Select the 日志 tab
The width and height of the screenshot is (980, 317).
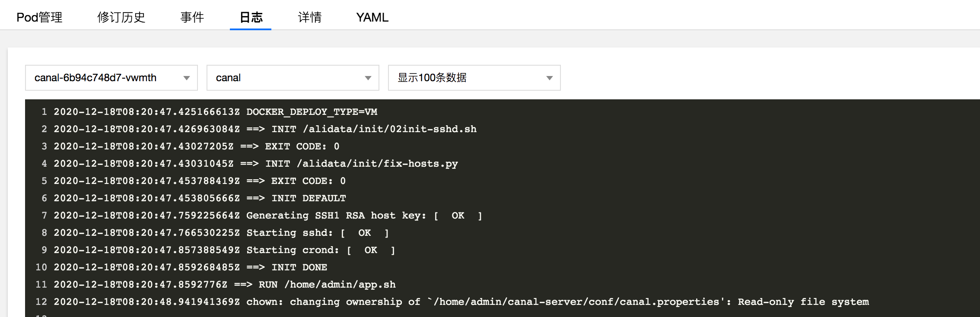click(x=251, y=17)
